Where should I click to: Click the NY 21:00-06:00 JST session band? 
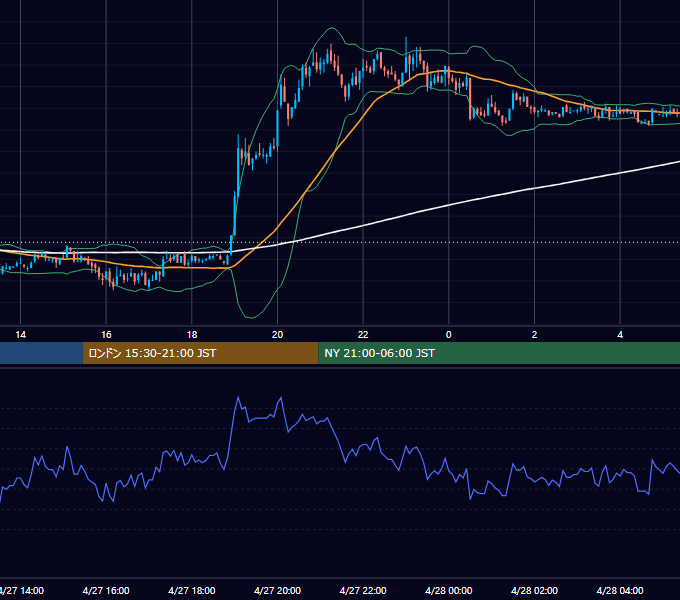click(x=499, y=353)
